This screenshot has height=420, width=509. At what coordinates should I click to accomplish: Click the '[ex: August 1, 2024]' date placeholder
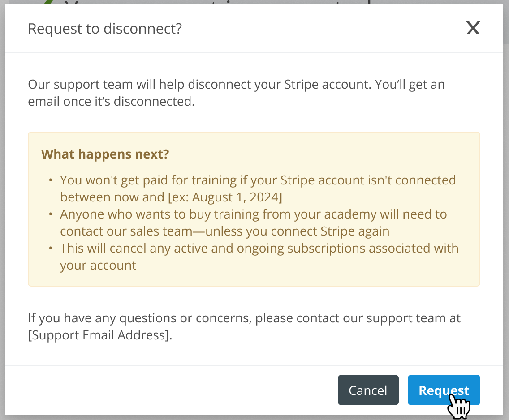[x=225, y=197]
